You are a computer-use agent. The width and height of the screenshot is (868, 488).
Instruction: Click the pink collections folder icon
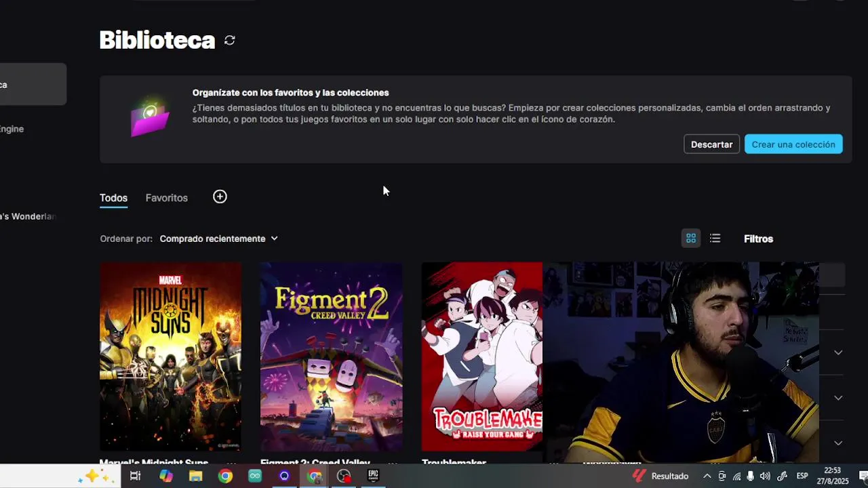[149, 118]
